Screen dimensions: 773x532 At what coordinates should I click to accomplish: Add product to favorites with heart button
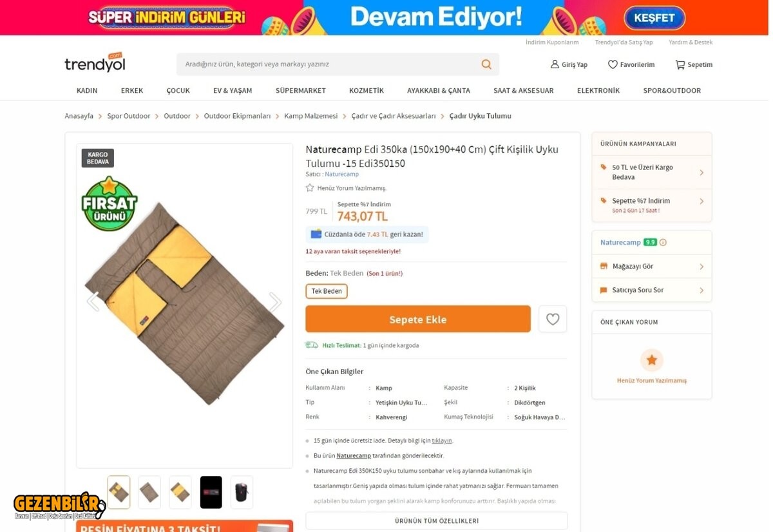[553, 319]
